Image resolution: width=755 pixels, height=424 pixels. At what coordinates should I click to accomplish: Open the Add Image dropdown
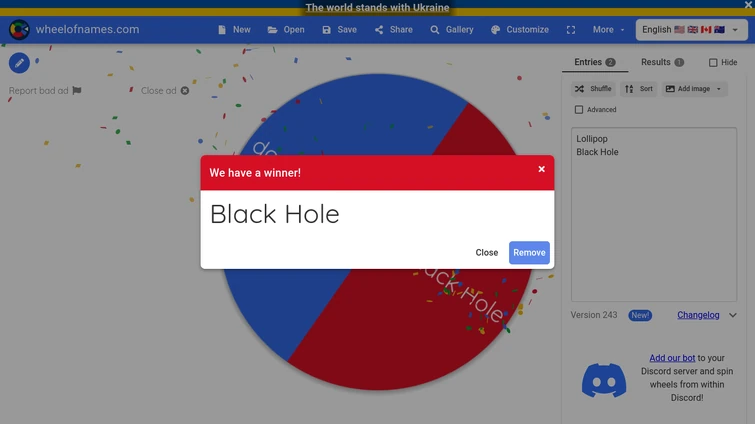coord(694,89)
